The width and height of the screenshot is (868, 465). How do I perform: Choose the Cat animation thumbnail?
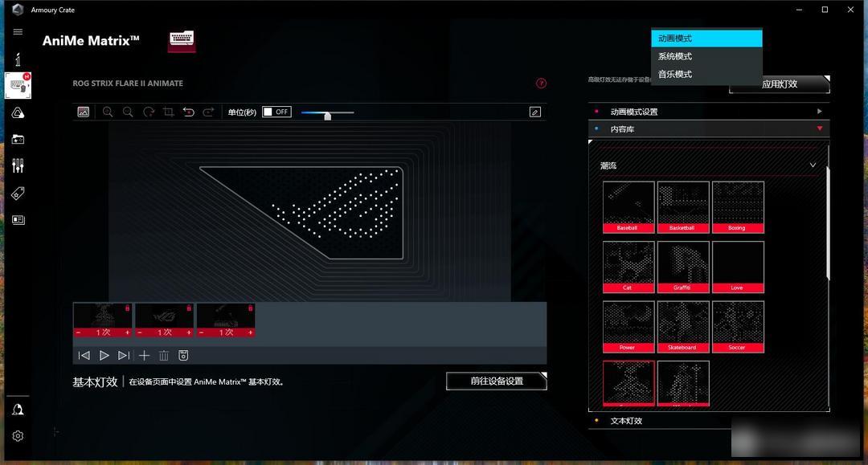point(628,267)
